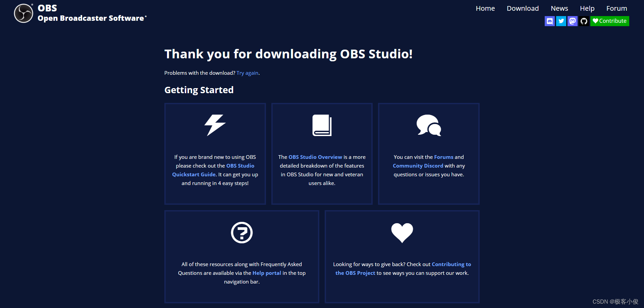The height and width of the screenshot is (308, 644).
Task: Click the book overview icon
Action: tap(322, 125)
